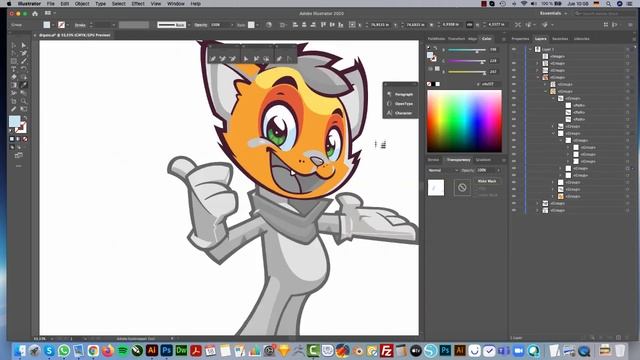Image resolution: width=640 pixels, height=360 pixels.
Task: Expand the last Group in Layers list
Action: coord(538,210)
